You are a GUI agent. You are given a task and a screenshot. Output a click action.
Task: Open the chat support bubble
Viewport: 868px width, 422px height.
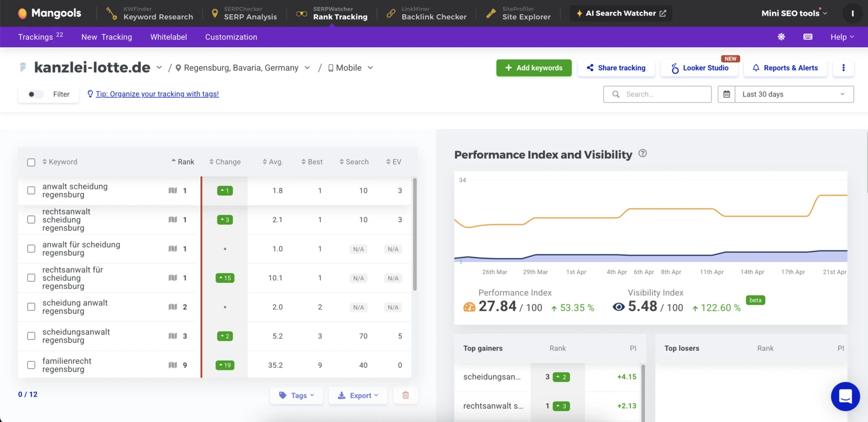[845, 396]
